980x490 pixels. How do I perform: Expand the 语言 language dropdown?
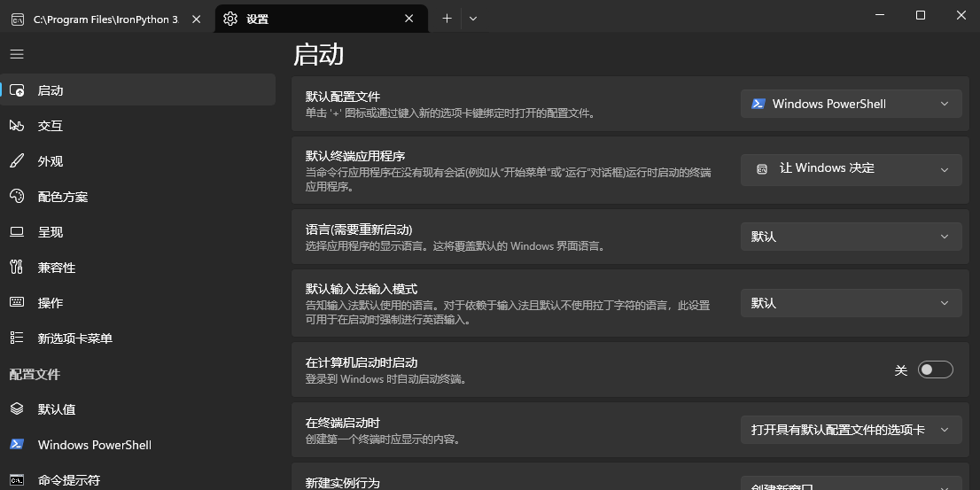tap(851, 237)
